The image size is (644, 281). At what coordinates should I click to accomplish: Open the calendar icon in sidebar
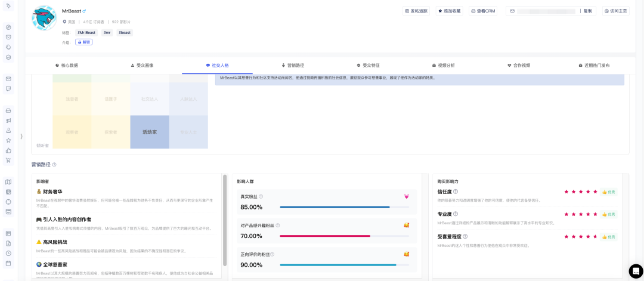[8, 263]
